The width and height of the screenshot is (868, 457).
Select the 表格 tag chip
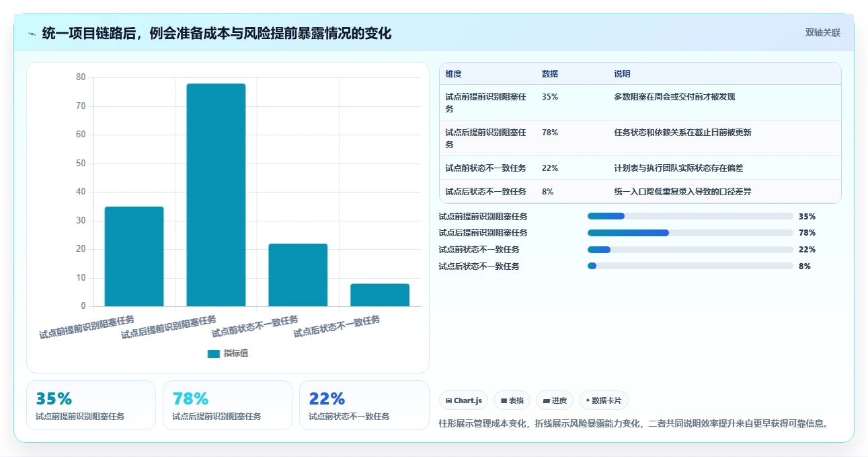pyautogui.click(x=512, y=400)
